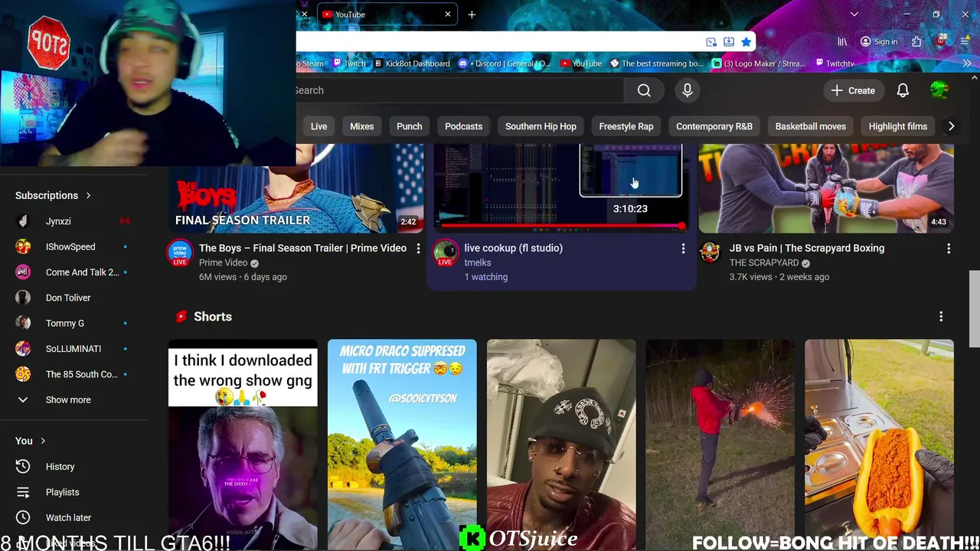The height and width of the screenshot is (551, 980).
Task: Select the Podcasts filter chip
Action: coord(464,126)
